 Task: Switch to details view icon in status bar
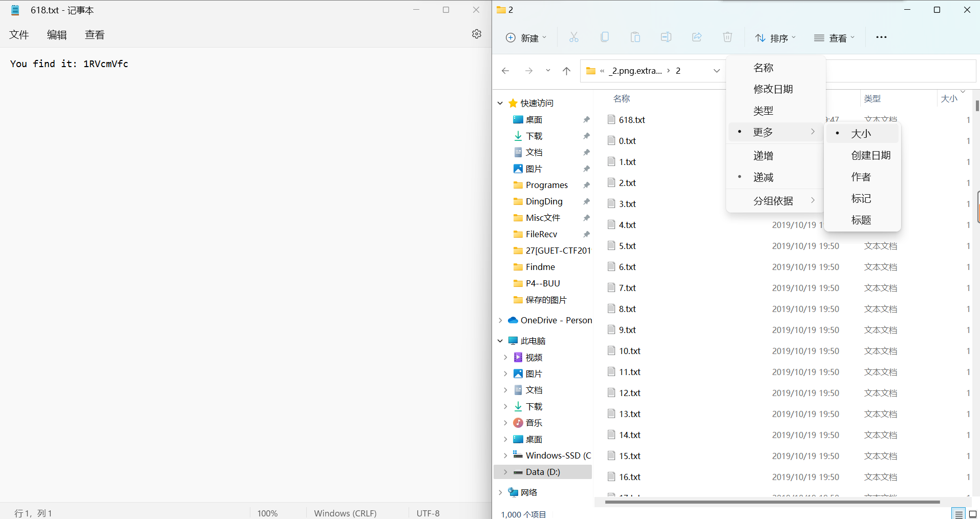tap(958, 514)
